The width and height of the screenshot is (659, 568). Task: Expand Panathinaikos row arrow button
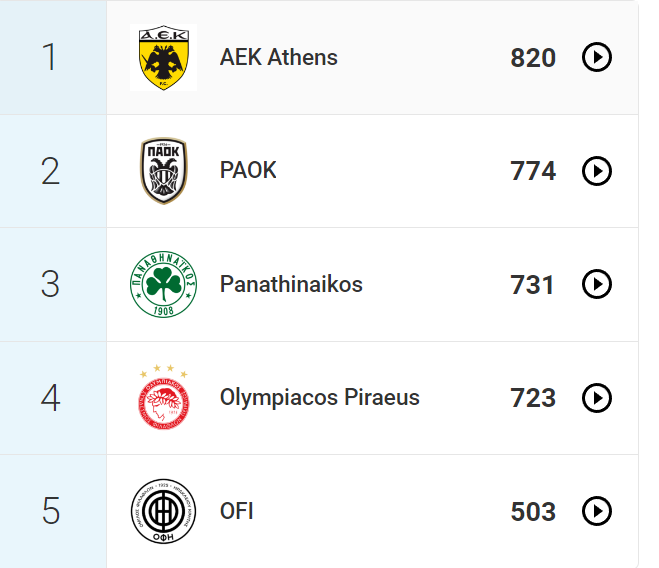click(x=597, y=285)
